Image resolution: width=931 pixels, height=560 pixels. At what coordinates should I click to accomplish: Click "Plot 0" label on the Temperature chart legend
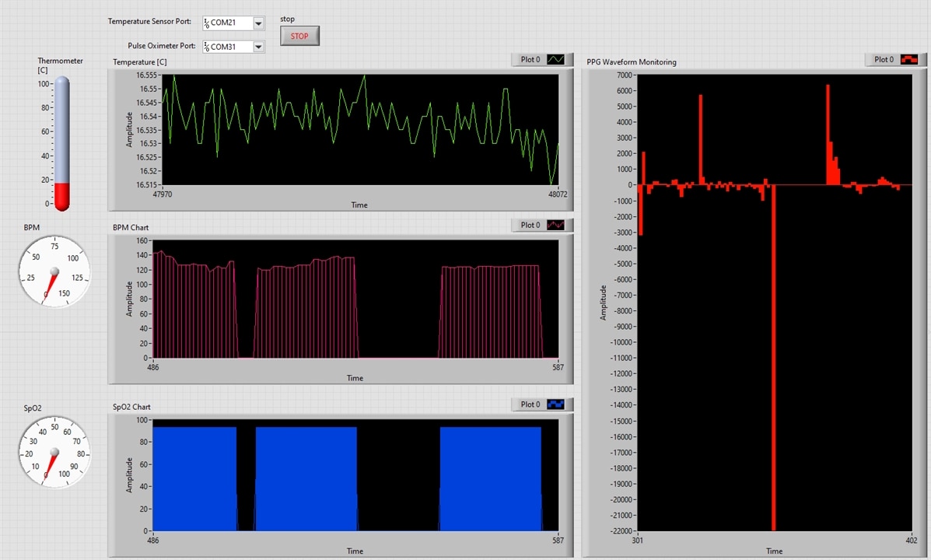pyautogui.click(x=530, y=59)
